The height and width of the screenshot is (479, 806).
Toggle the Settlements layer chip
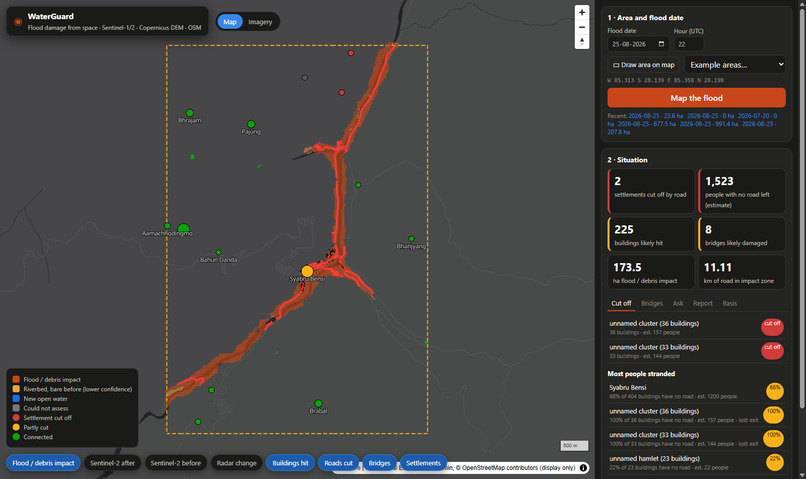coord(424,463)
